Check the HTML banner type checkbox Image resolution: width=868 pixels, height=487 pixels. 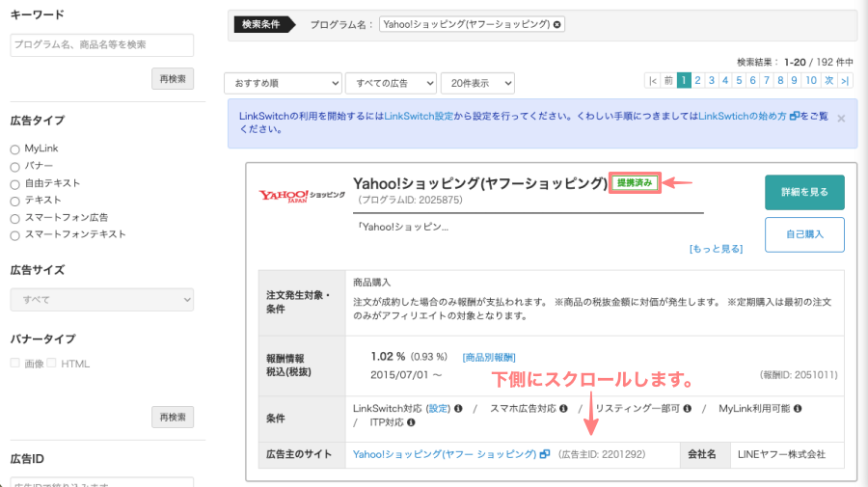(x=51, y=363)
